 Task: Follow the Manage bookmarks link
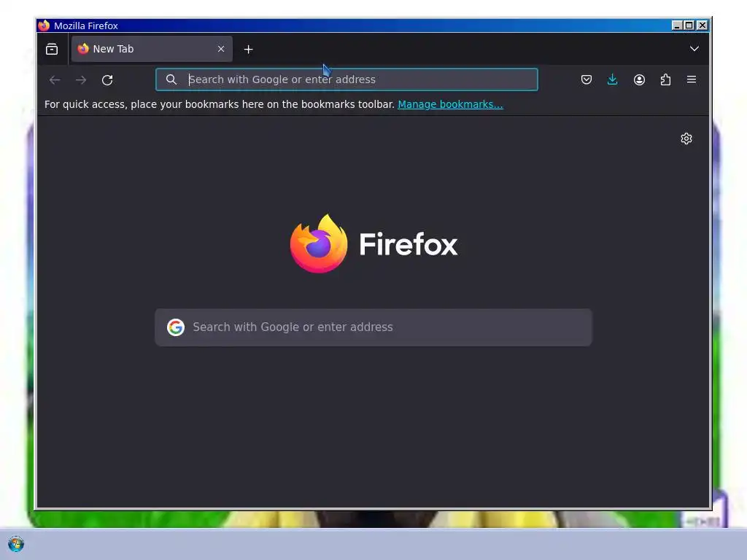pyautogui.click(x=450, y=104)
